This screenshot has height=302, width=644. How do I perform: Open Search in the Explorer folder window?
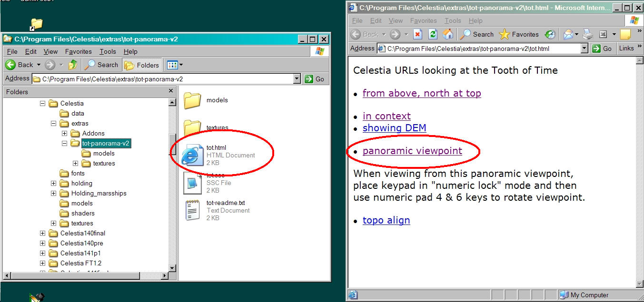click(x=101, y=65)
